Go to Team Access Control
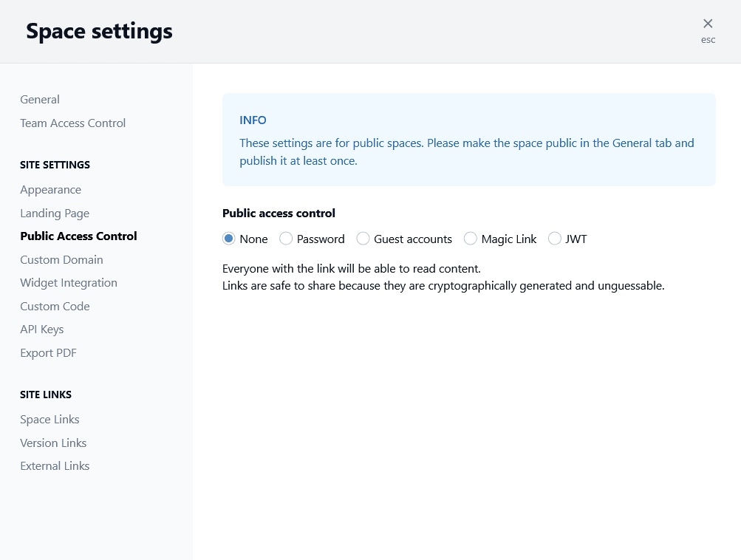Screen dimensions: 741x560 click(72, 123)
